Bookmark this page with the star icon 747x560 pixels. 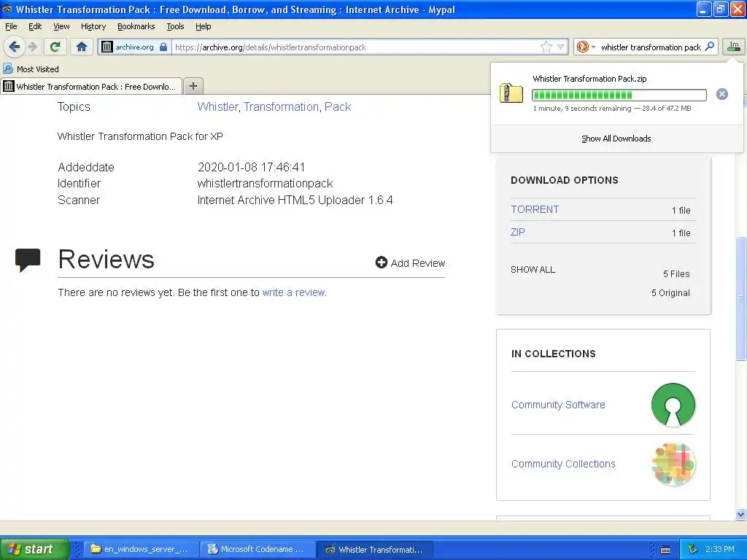546,47
